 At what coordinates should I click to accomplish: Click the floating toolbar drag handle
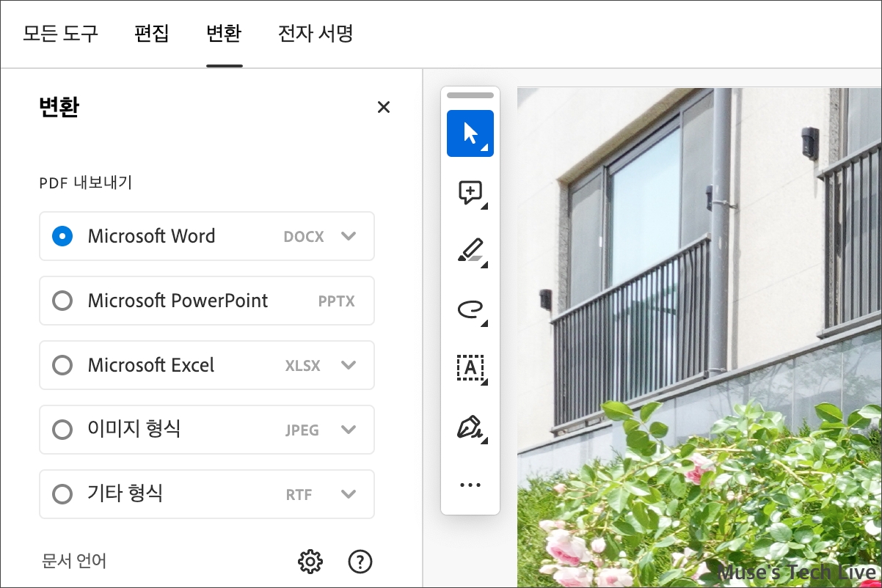(x=470, y=95)
